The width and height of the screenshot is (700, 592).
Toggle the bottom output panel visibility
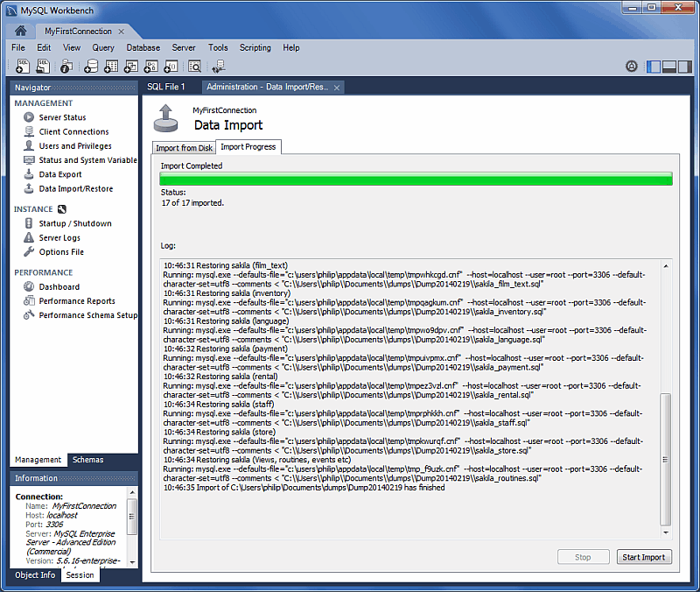(669, 67)
